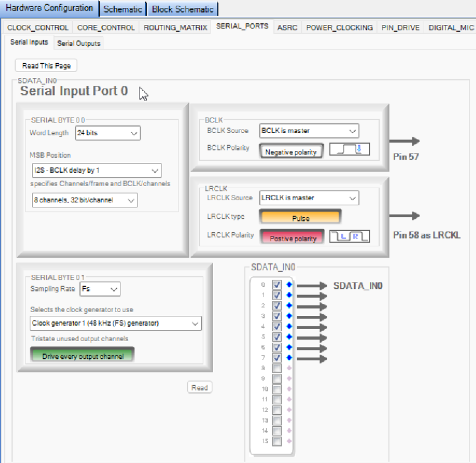The width and height of the screenshot is (476, 463).
Task: Toggle LRCLK Positive polarity setting
Action: pyautogui.click(x=292, y=237)
